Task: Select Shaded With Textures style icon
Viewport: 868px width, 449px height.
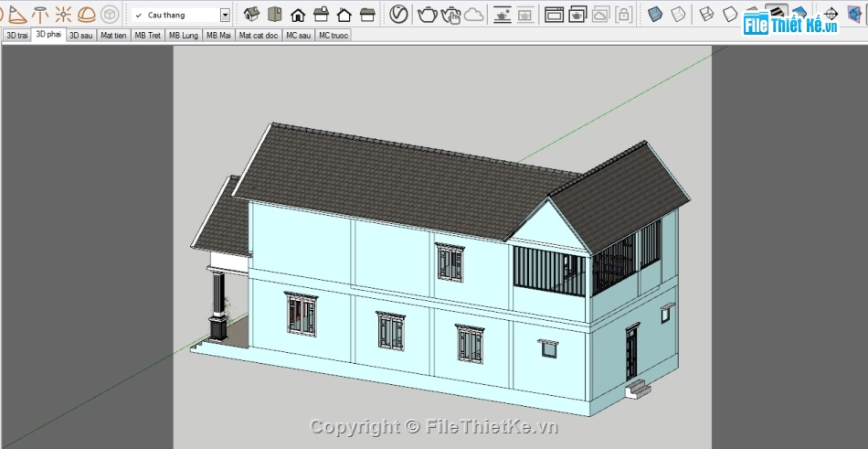Action: pos(777,12)
